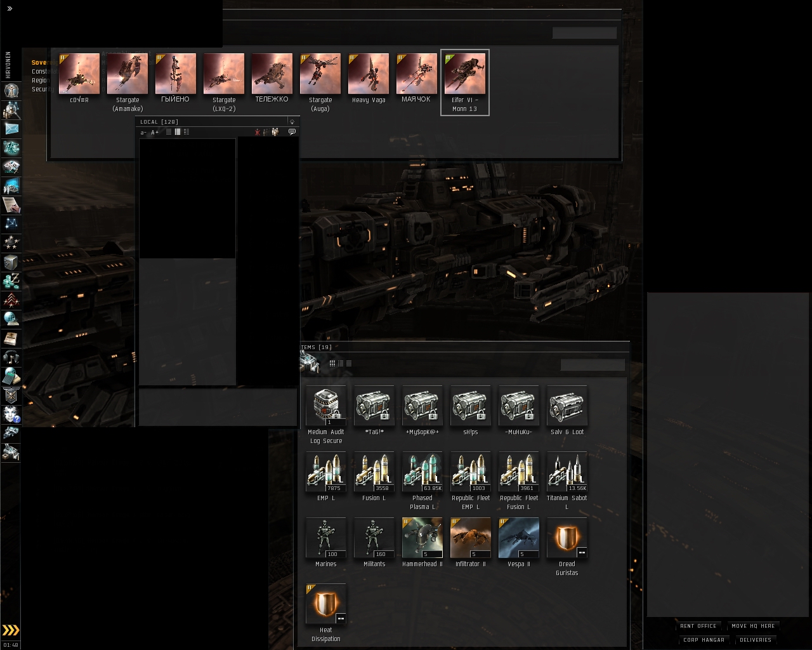
Task: Open the ship hangar icon in sidebar
Action: coord(11,434)
